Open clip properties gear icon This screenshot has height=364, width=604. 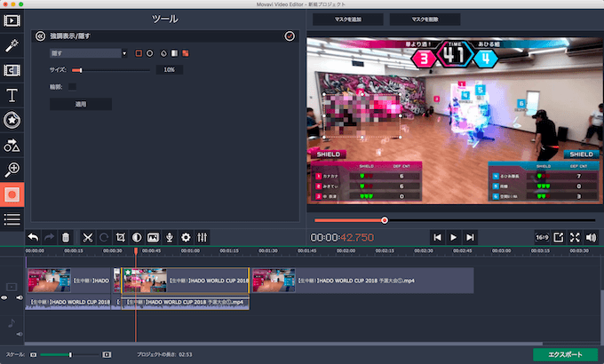coord(186,237)
